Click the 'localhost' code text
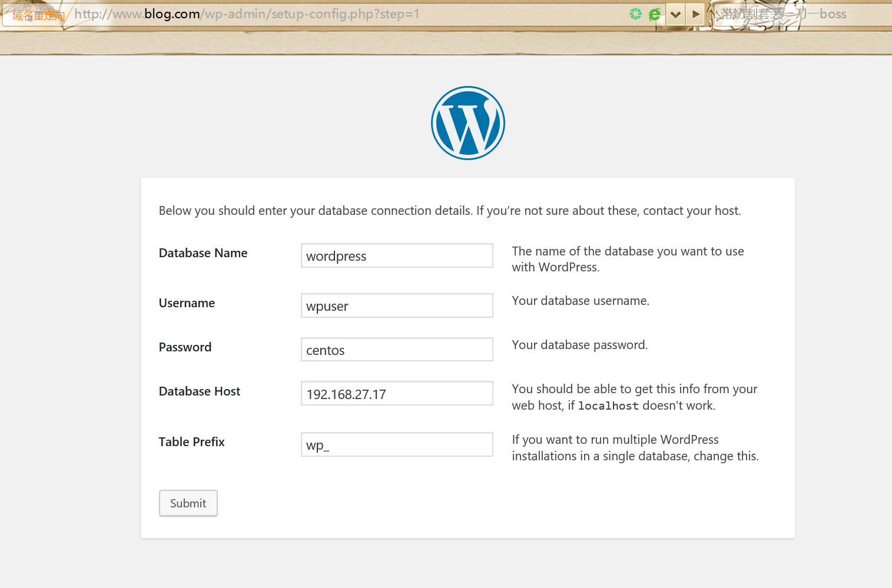 click(x=608, y=406)
